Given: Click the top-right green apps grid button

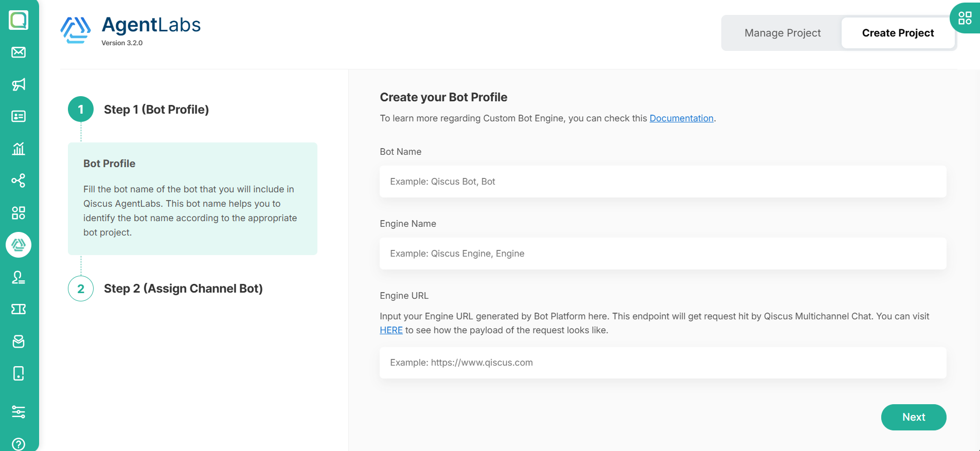Looking at the screenshot, I should [965, 19].
